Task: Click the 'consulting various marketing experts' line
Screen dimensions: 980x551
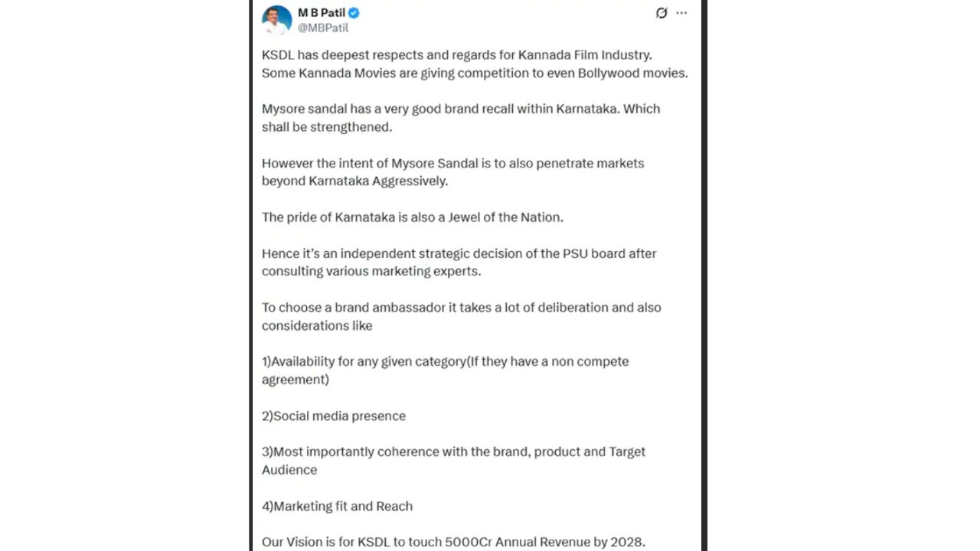Action: tap(371, 272)
